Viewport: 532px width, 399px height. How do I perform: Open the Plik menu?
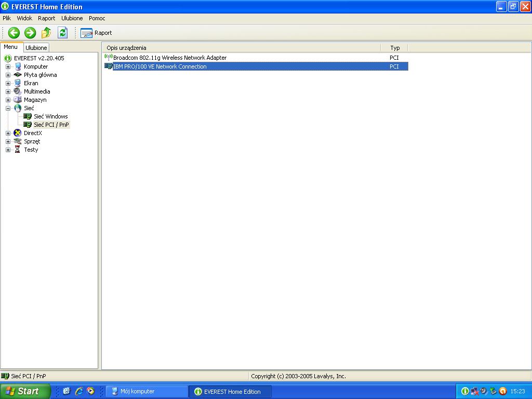click(x=7, y=18)
